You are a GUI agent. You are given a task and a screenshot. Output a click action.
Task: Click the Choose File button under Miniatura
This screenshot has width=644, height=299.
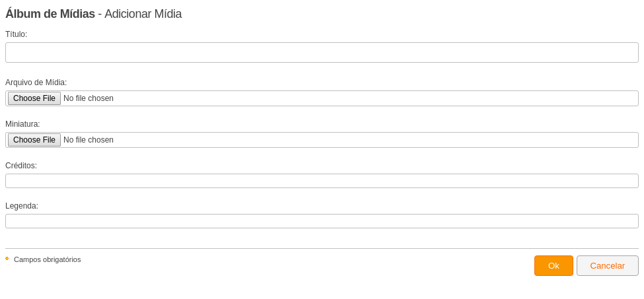coord(34,140)
